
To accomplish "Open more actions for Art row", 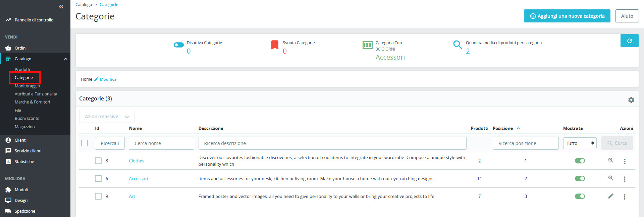I will 625,197.
